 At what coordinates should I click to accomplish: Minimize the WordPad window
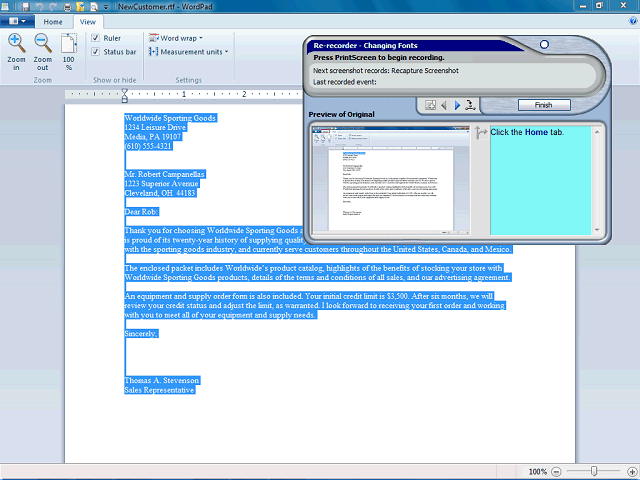(x=583, y=6)
